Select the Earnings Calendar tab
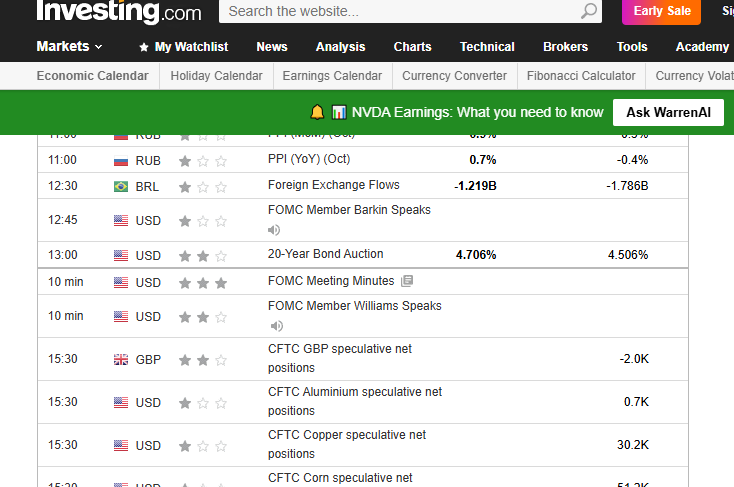 click(x=332, y=75)
